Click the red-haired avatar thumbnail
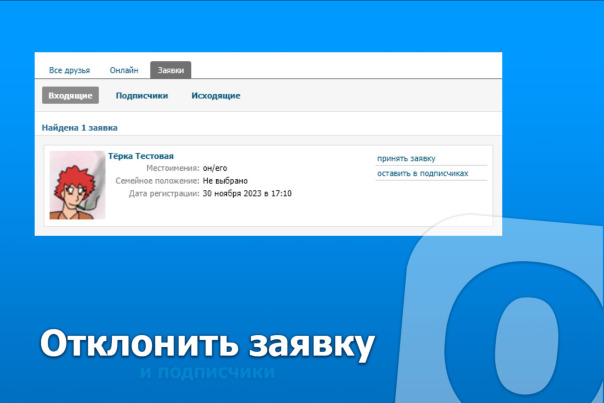The image size is (604, 403). pyautogui.click(x=77, y=185)
